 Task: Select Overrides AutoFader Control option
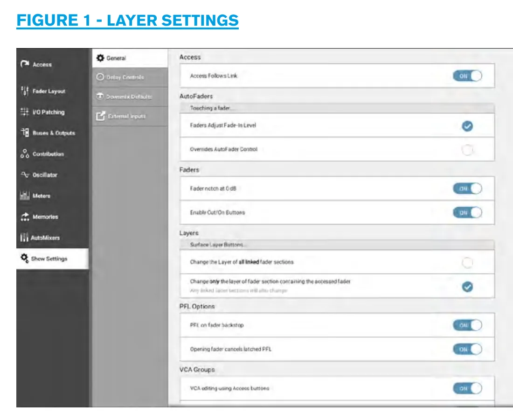[x=467, y=150]
